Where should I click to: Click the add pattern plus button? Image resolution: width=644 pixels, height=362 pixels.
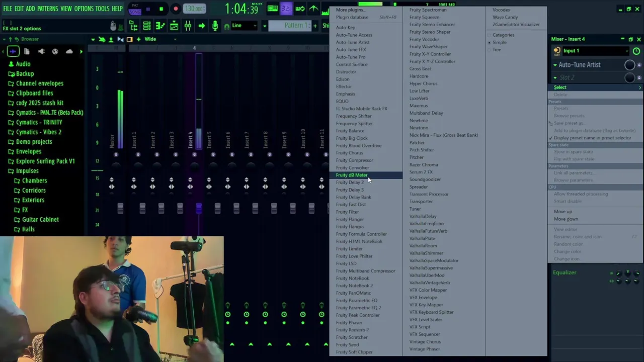click(315, 26)
